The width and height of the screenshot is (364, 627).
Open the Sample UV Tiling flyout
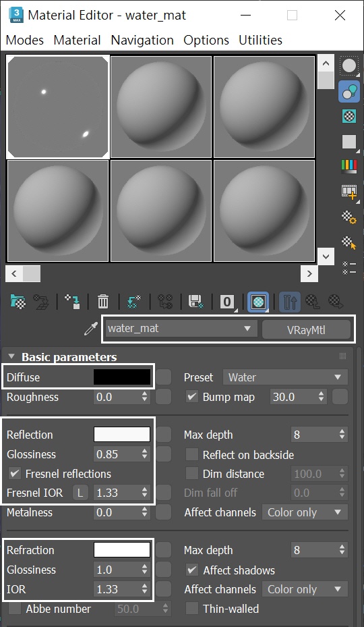(x=349, y=142)
